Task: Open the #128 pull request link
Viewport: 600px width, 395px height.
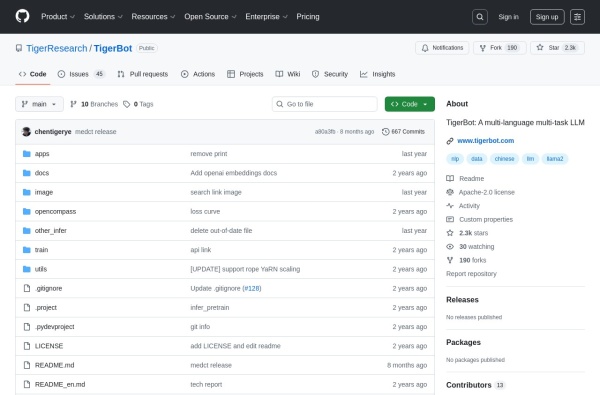Action: coord(252,288)
